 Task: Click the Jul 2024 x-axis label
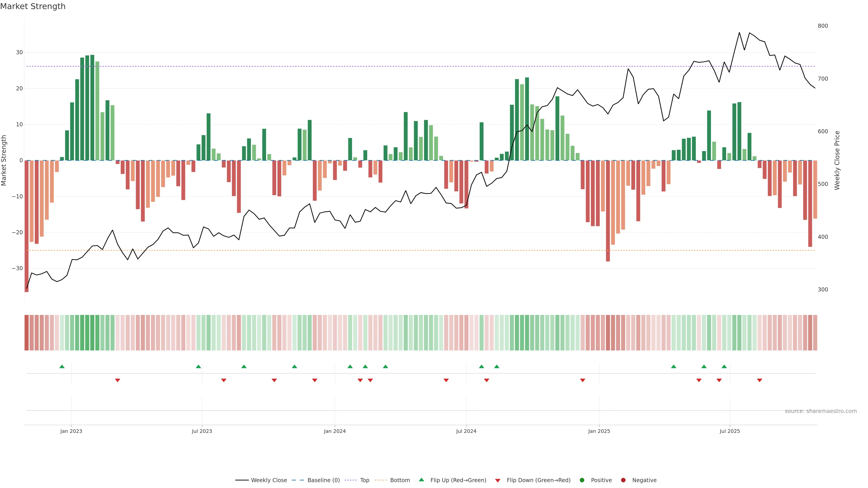point(466,431)
